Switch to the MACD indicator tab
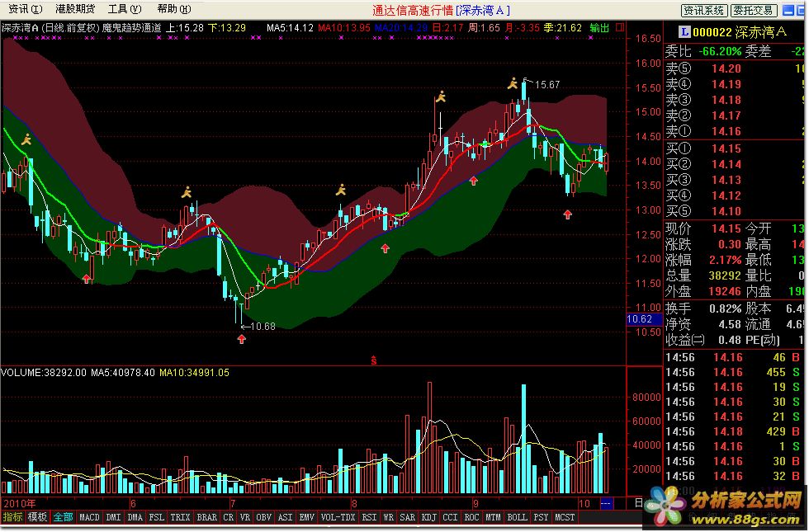The image size is (809, 532). click(89, 517)
